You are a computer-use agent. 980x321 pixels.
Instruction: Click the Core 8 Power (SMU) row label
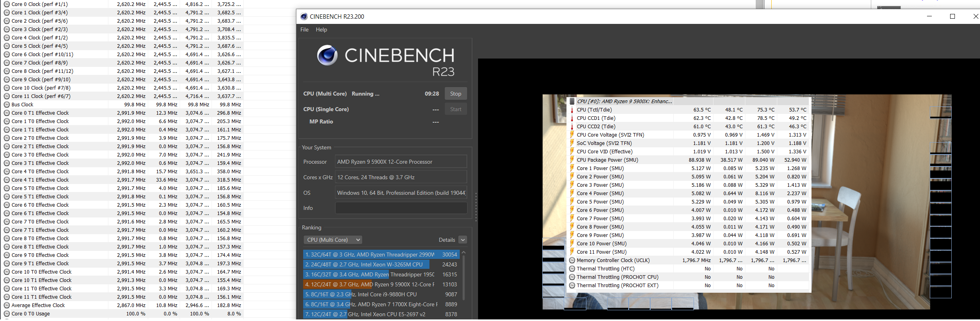(x=600, y=227)
